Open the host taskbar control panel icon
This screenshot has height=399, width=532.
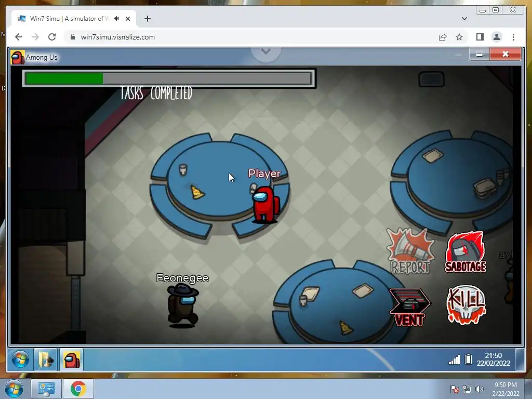tap(46, 389)
